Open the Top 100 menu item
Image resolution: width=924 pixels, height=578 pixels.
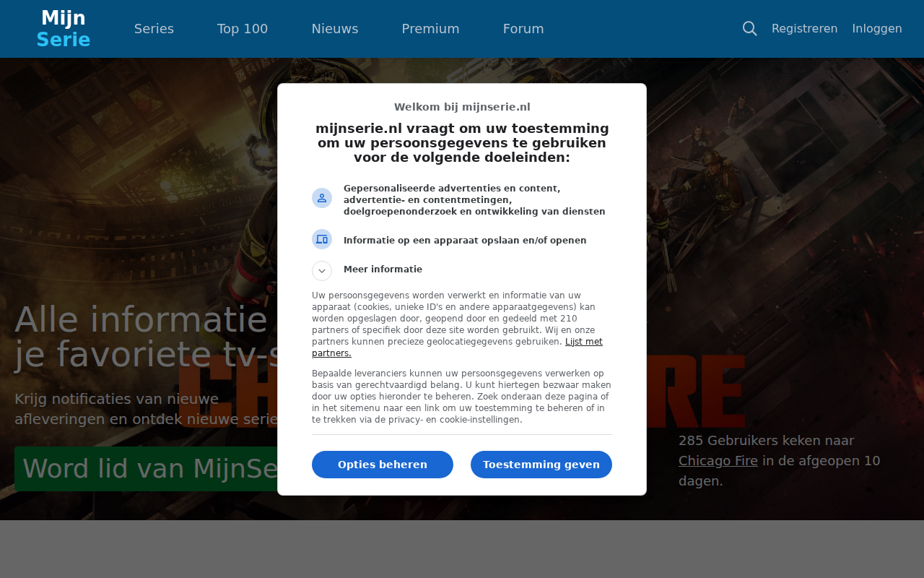point(243,29)
